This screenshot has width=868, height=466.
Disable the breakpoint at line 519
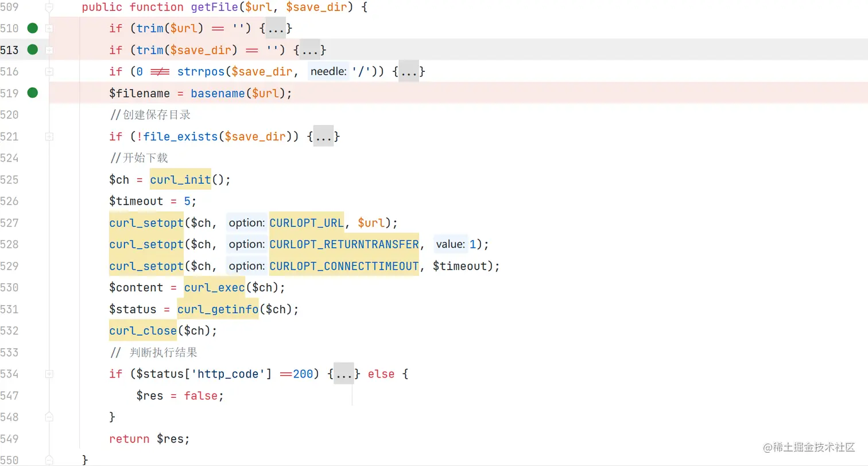pos(33,93)
